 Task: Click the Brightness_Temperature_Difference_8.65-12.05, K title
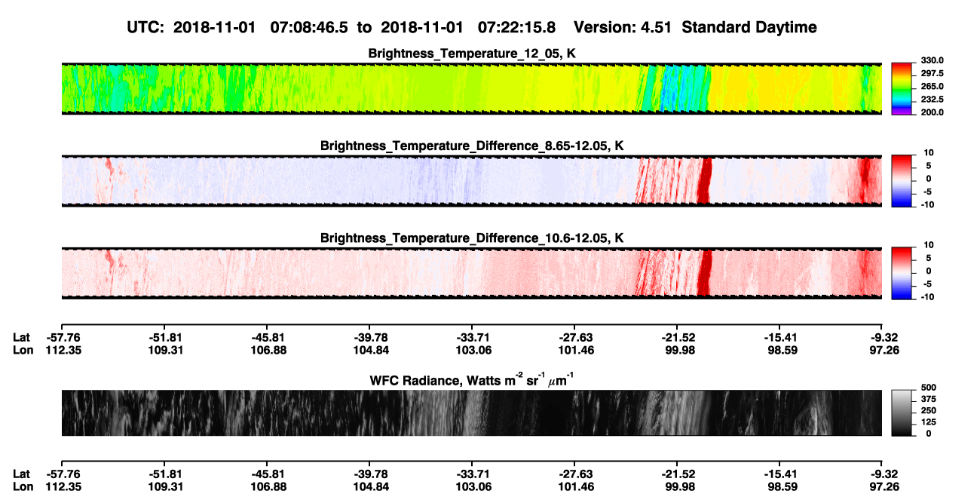pyautogui.click(x=472, y=146)
